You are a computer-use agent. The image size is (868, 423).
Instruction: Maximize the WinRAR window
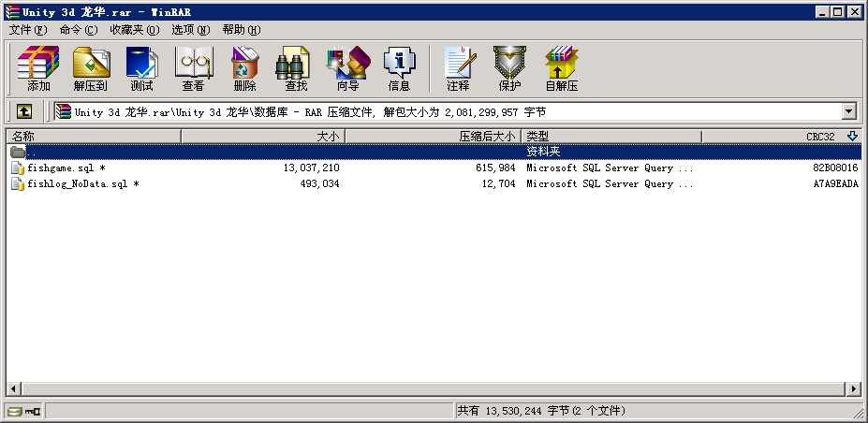[838, 11]
